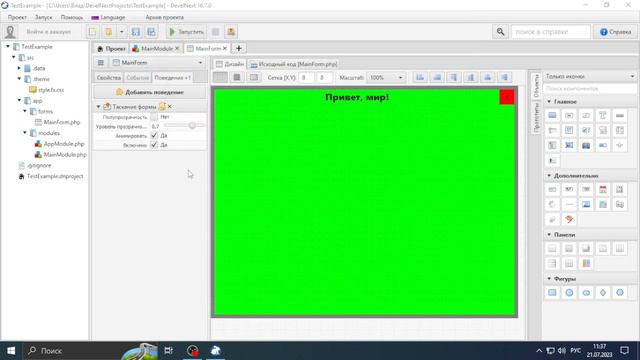Select the color picker palette component icon
Screen dimensions: 640x360
569,220
